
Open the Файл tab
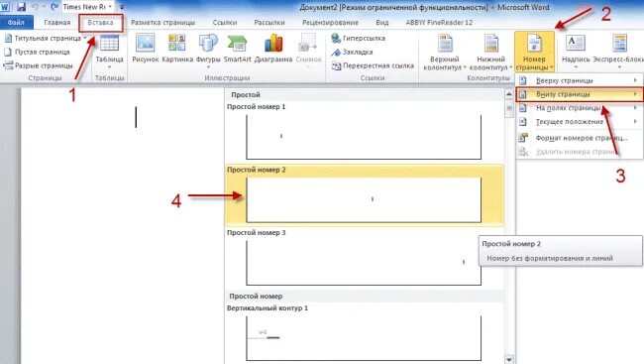pos(16,23)
